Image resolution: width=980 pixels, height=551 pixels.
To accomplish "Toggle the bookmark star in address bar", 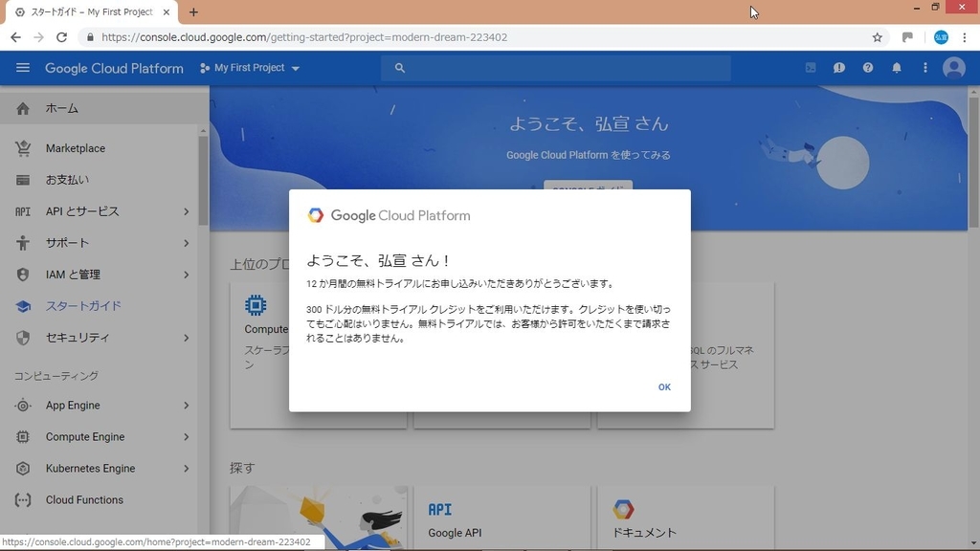I will click(x=877, y=37).
